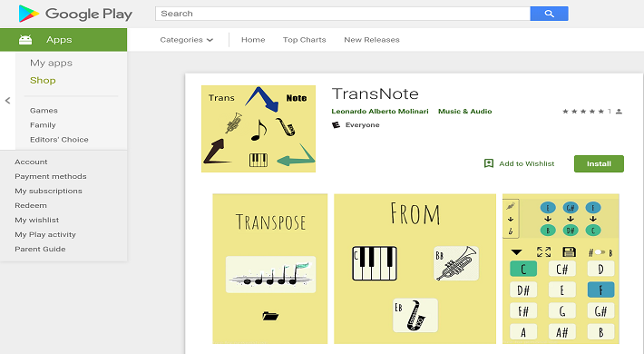This screenshot has width=644, height=354.
Task: Click the green Install button
Action: pos(599,163)
